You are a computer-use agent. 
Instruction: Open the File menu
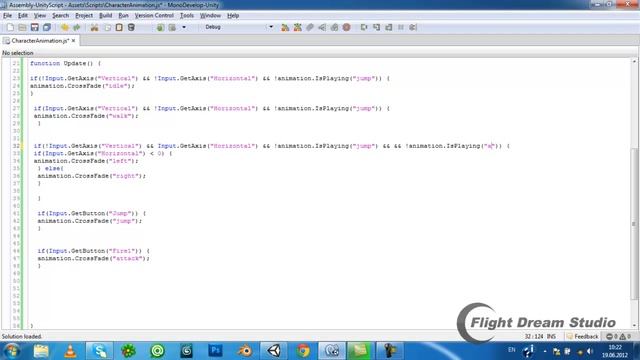(7, 16)
